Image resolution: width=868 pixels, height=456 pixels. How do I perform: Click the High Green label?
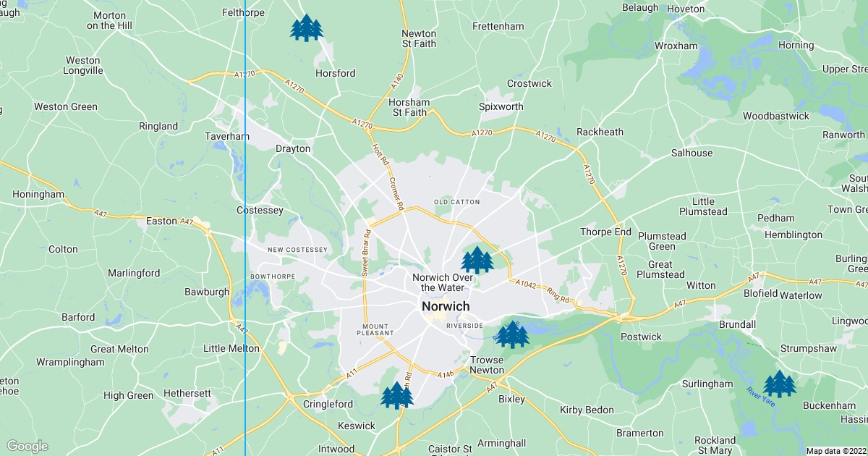coord(128,395)
